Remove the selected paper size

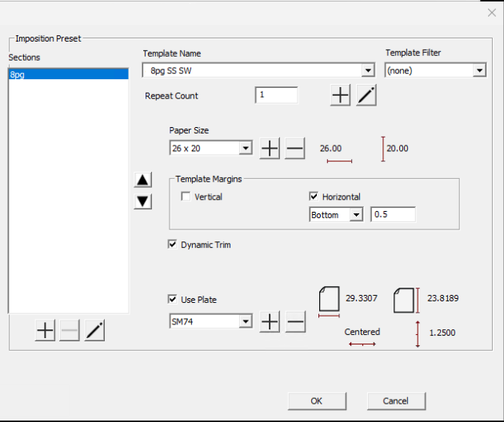[x=294, y=149]
